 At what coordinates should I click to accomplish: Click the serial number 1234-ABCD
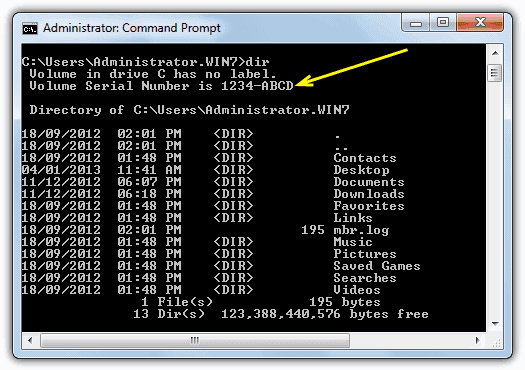click(257, 86)
